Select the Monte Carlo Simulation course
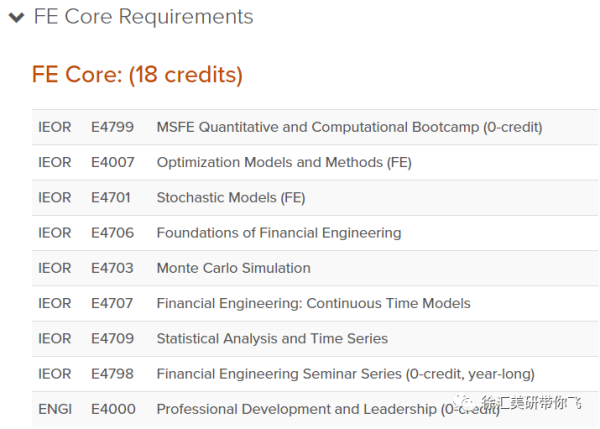 pyautogui.click(x=233, y=268)
